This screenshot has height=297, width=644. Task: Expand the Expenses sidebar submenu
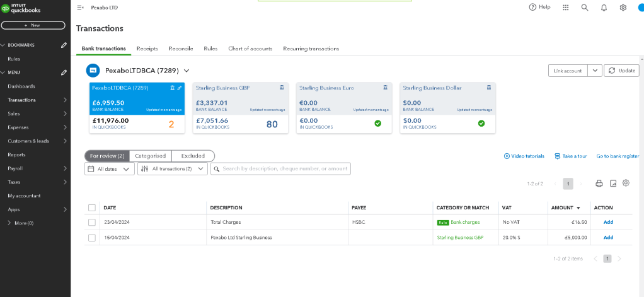click(x=66, y=127)
